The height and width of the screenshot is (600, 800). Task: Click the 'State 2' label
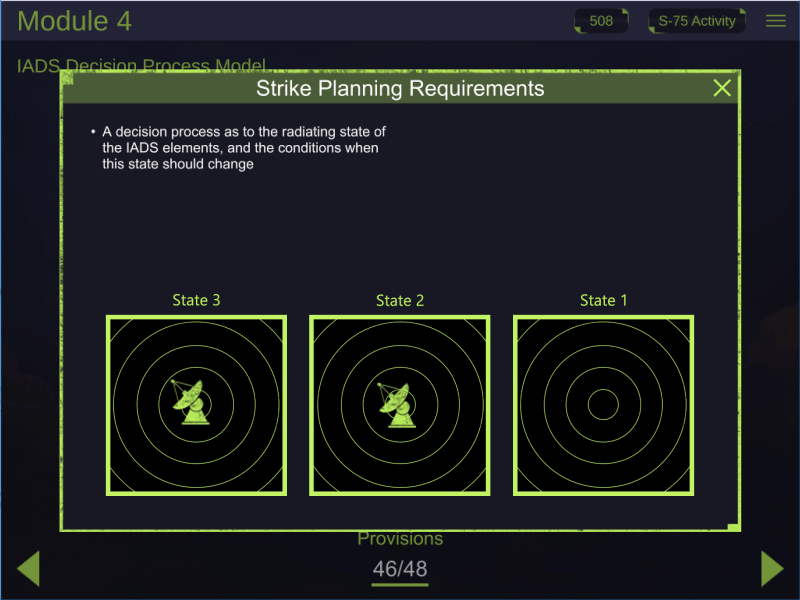click(x=400, y=301)
